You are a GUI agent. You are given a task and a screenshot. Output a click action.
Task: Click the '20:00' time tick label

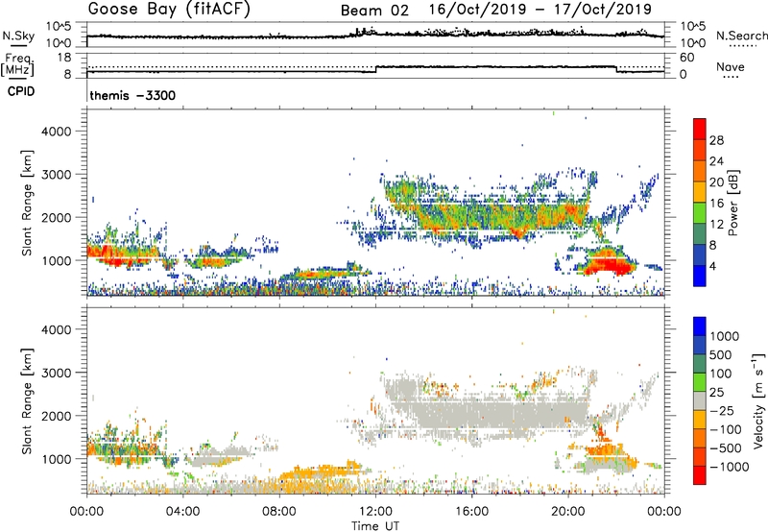click(x=568, y=512)
